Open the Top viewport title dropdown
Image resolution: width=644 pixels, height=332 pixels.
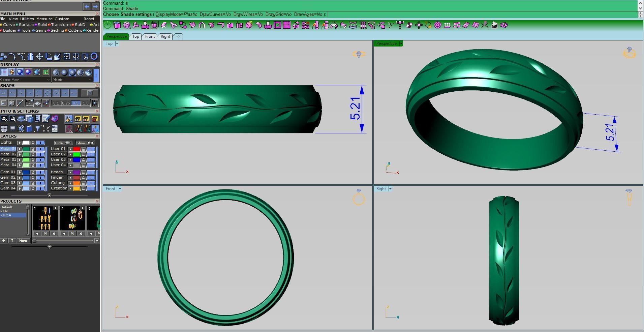[117, 43]
